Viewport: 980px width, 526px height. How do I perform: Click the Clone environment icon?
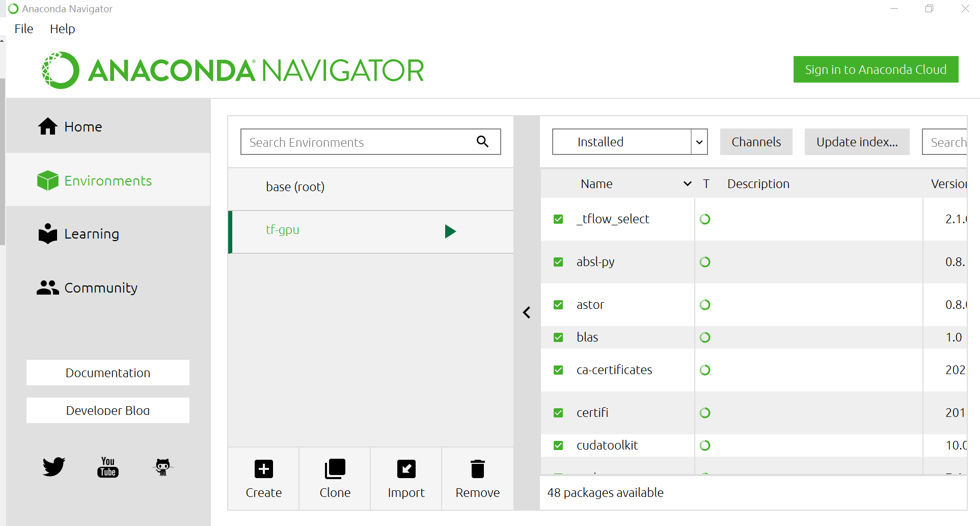pos(335,469)
